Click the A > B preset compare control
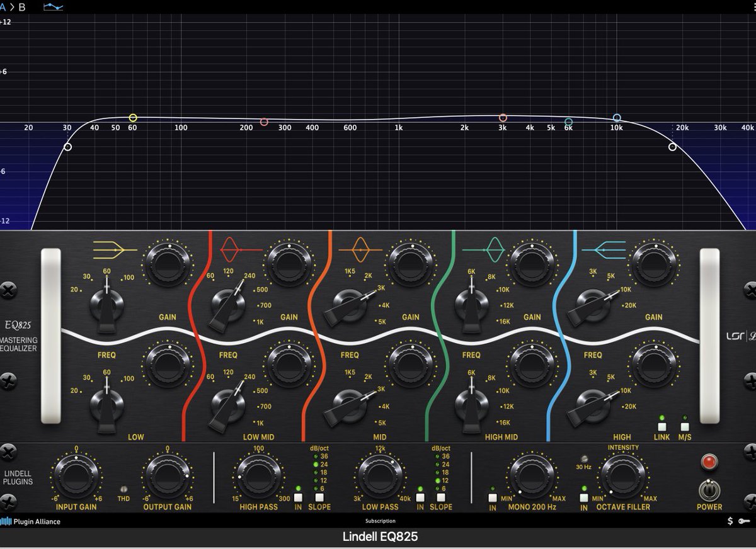 (x=13, y=6)
